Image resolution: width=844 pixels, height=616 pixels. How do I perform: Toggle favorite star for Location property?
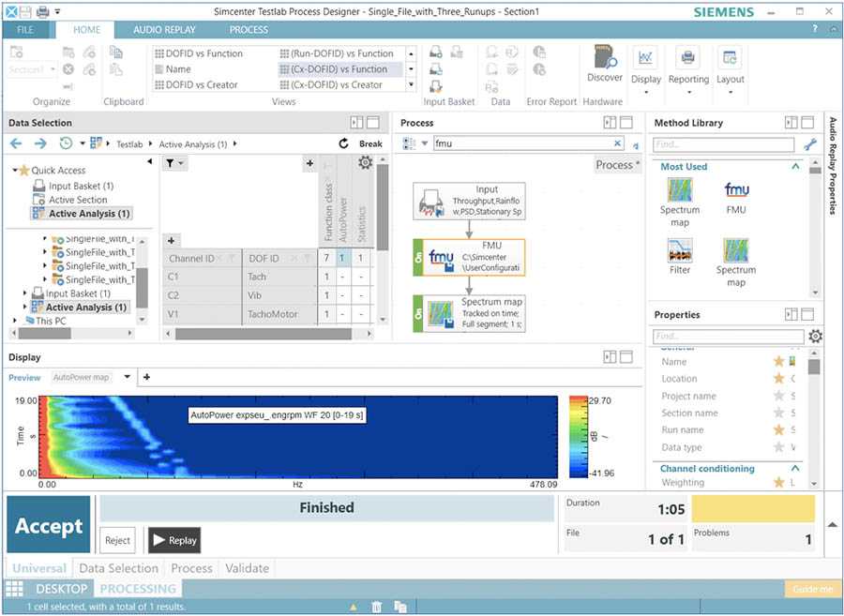pos(778,378)
